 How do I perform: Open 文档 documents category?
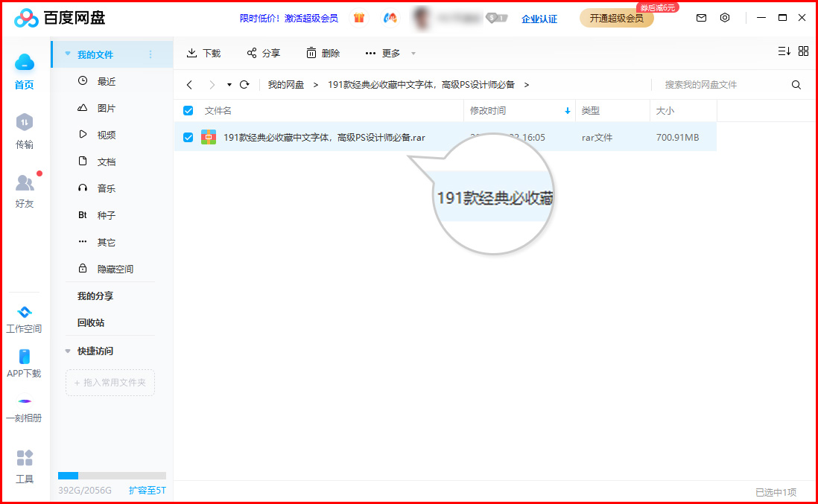[x=107, y=162]
